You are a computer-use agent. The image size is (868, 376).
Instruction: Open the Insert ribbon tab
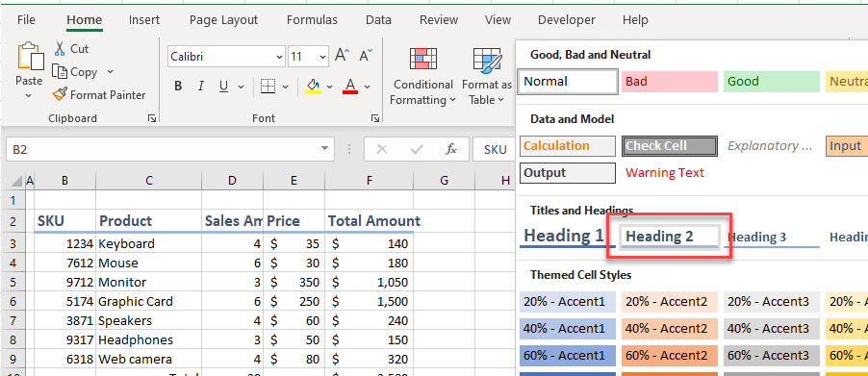pos(144,20)
